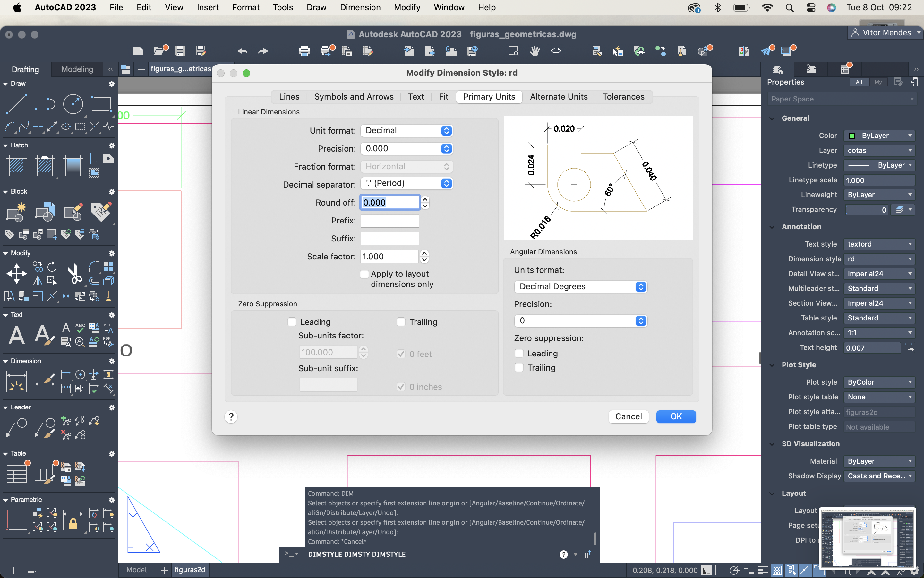
Task: Click the help question mark in dialog
Action: coord(231,417)
